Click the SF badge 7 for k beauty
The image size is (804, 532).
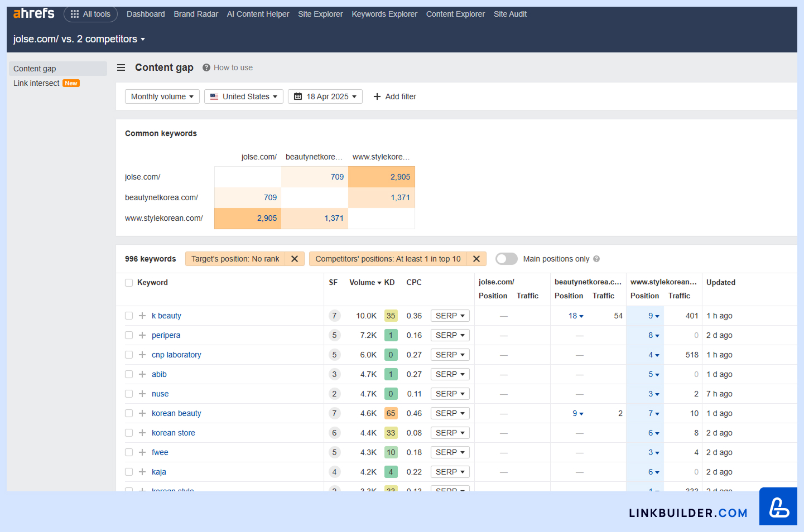334,316
